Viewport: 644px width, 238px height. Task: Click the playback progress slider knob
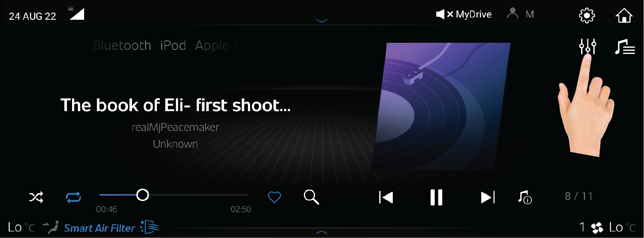tap(143, 195)
